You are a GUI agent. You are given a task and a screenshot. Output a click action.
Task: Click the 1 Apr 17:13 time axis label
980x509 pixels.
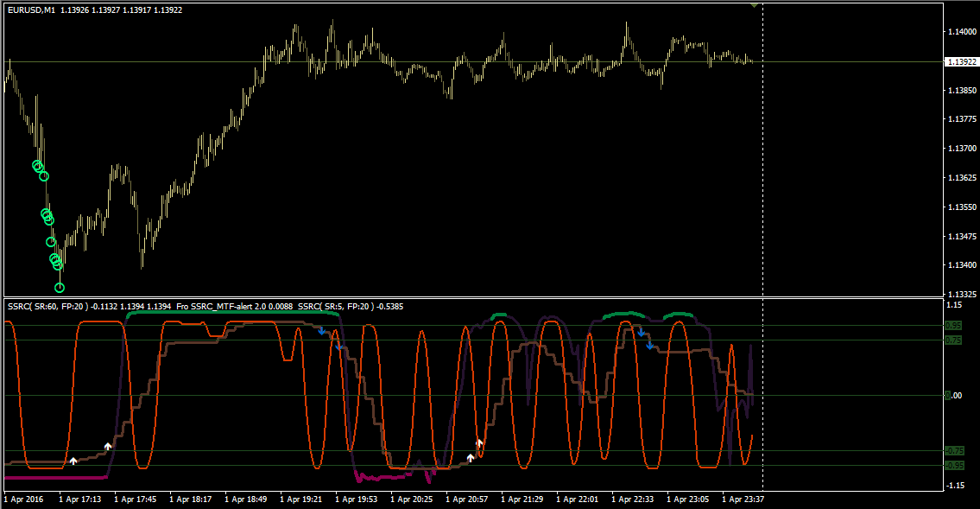click(80, 499)
